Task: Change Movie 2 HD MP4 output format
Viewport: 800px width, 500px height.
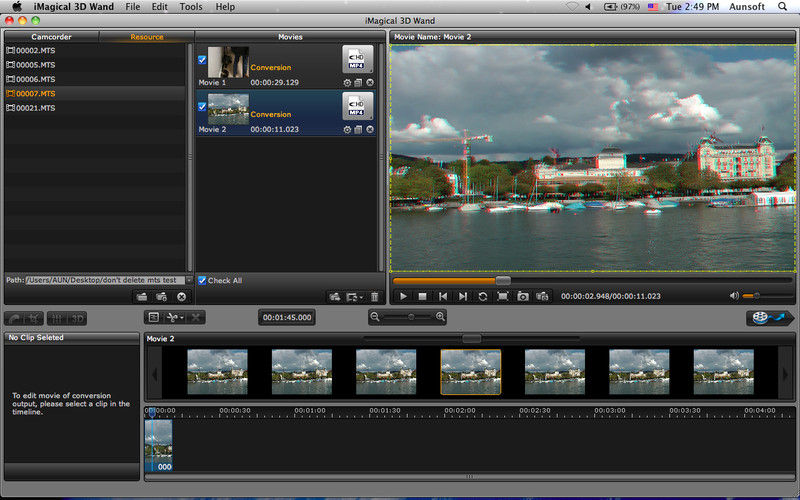Action: [x=358, y=106]
